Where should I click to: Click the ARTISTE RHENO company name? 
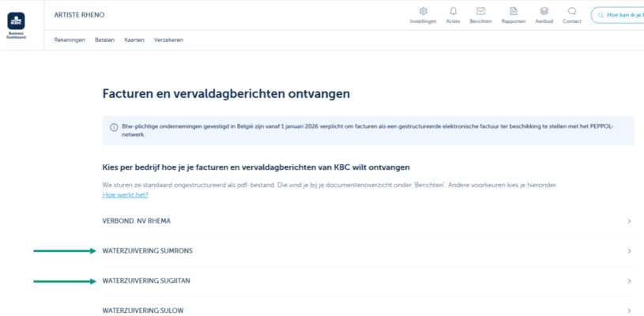(79, 15)
